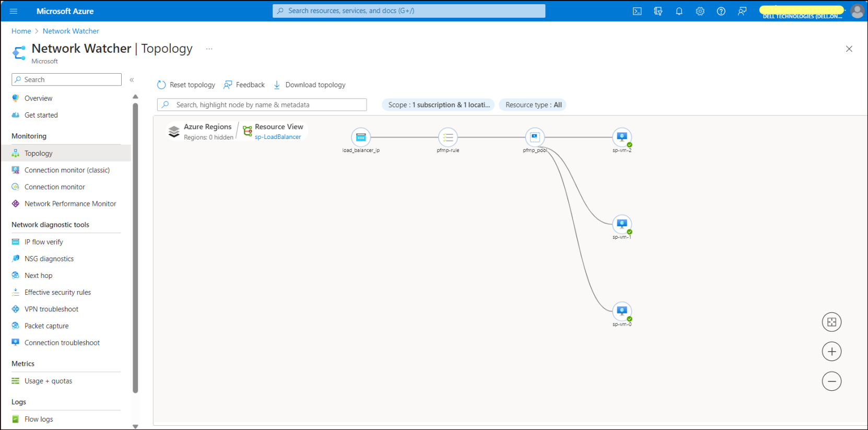Click the Azure Regions layers icon
Screen dimensions: 868x430
point(174,131)
